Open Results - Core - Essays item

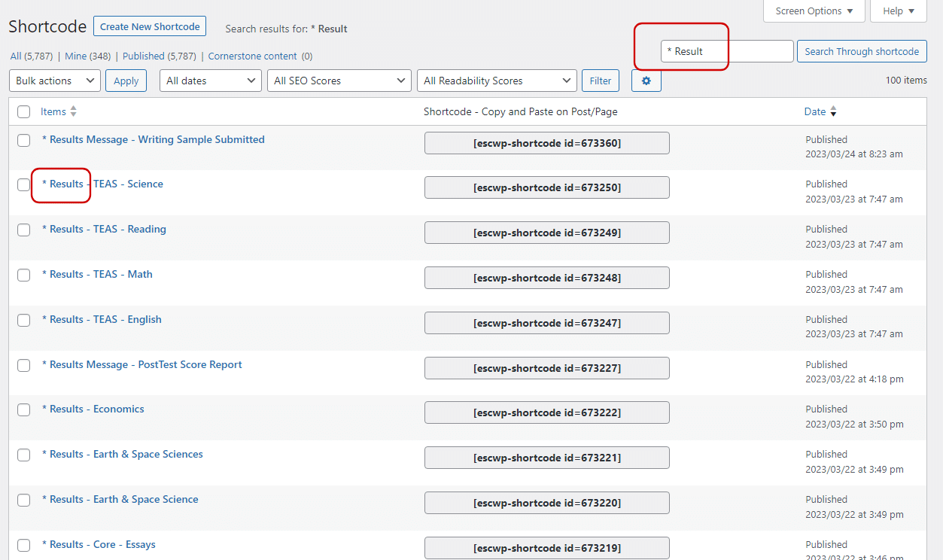99,544
